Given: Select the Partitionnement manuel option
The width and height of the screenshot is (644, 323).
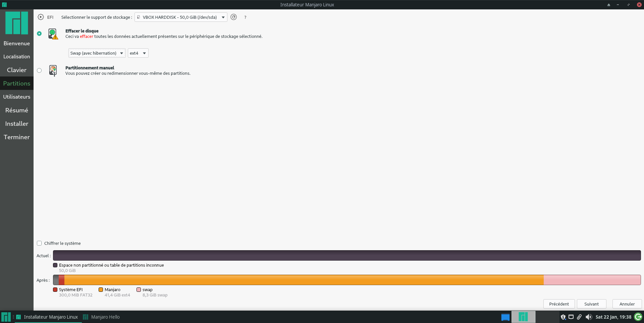Looking at the screenshot, I should click(39, 70).
